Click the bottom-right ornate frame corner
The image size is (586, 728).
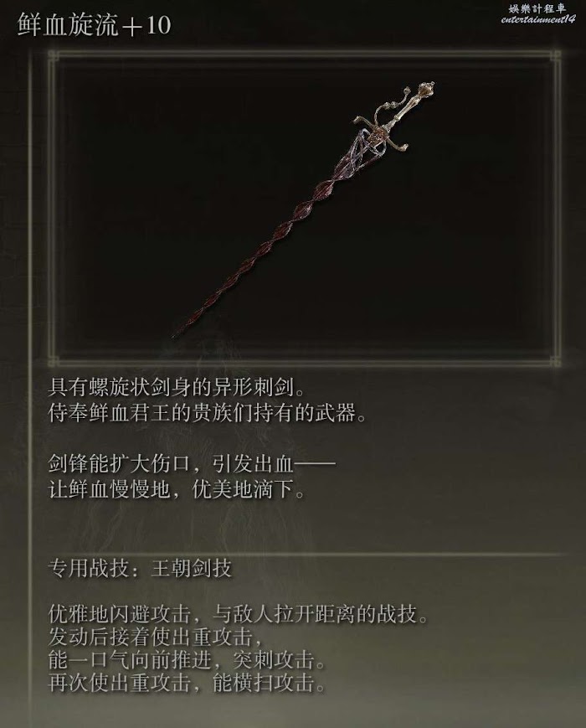click(555, 361)
